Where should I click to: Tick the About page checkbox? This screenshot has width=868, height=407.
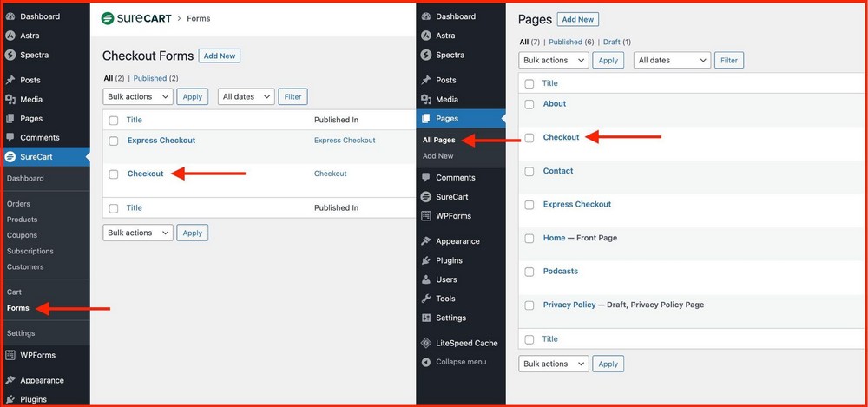(x=529, y=104)
